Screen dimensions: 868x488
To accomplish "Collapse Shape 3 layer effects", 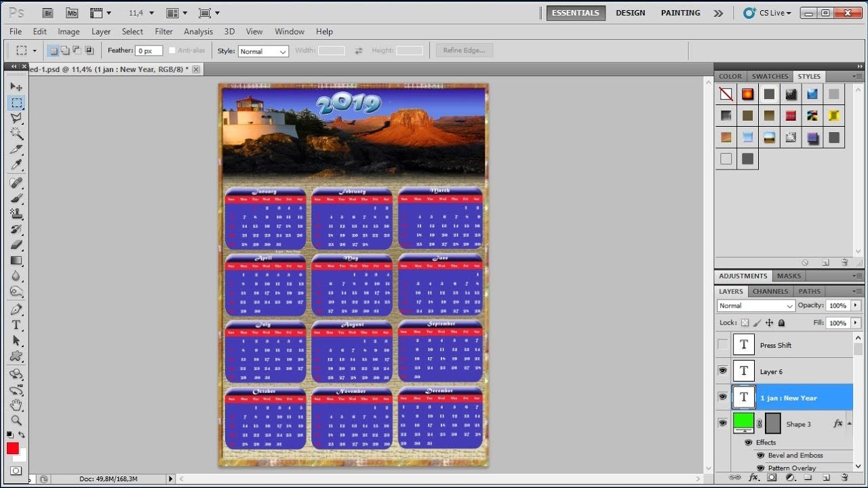I will click(849, 424).
